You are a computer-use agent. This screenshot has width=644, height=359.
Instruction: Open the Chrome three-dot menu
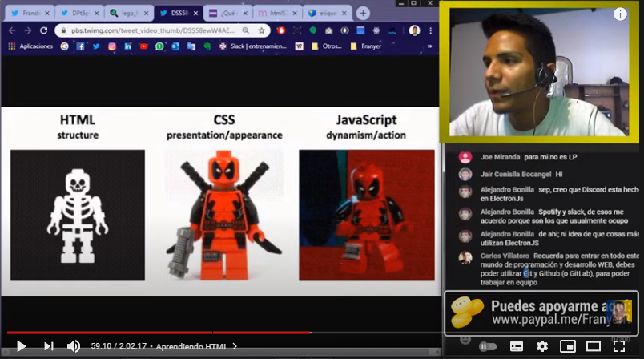point(430,30)
